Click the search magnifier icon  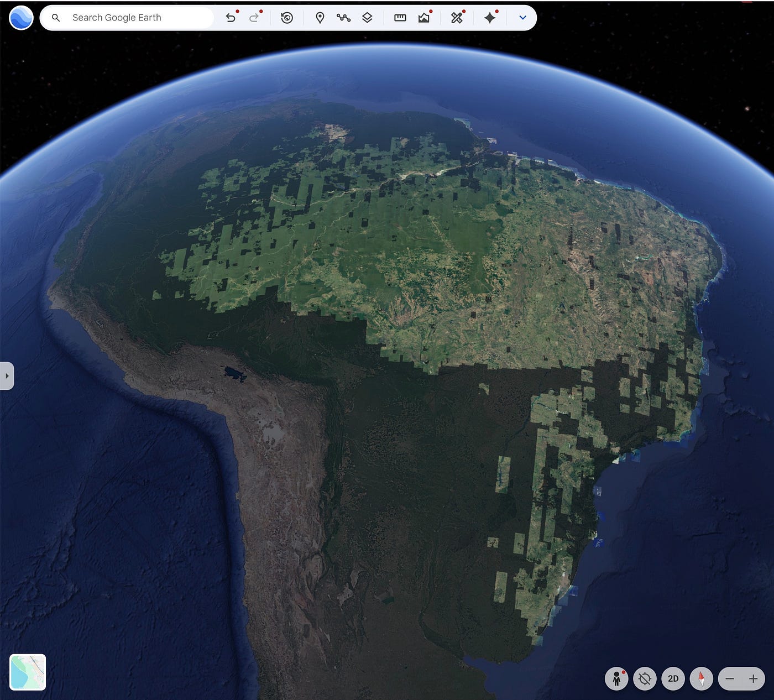[56, 18]
